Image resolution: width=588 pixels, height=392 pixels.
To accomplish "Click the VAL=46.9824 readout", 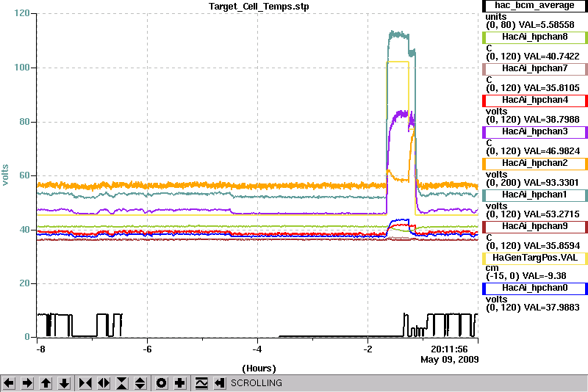I will (x=552, y=151).
